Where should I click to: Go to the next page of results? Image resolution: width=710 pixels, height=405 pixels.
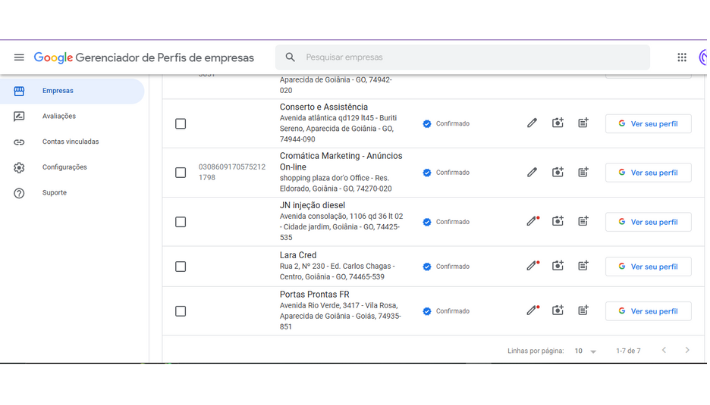[x=687, y=350]
